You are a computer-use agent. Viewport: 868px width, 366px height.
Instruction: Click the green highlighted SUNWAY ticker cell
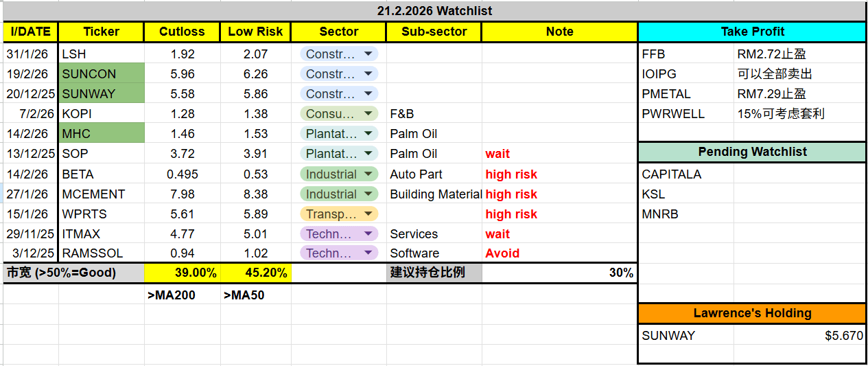[102, 94]
